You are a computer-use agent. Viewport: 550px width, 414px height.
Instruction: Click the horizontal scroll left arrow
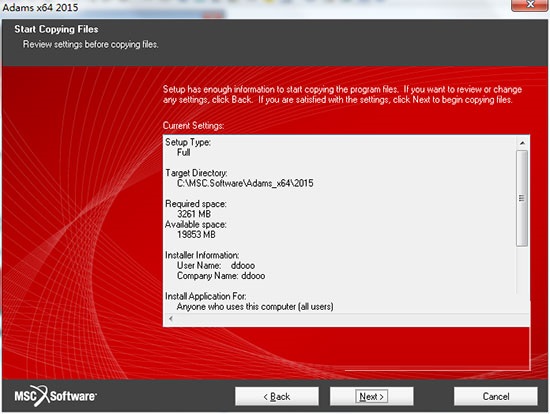click(x=171, y=319)
